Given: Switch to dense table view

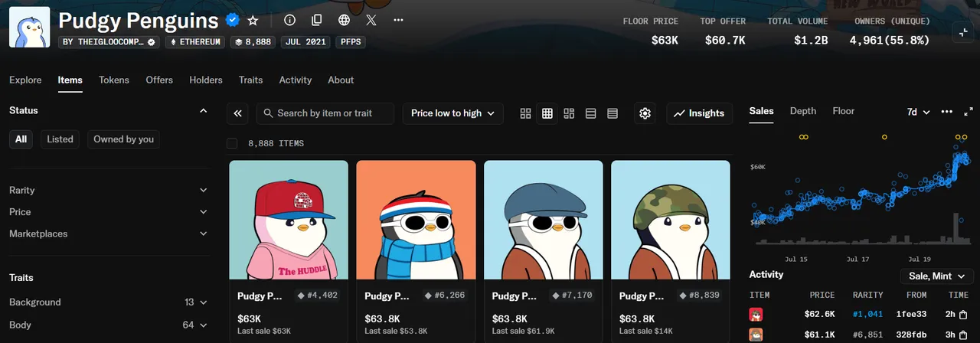Looking at the screenshot, I should click(x=612, y=113).
